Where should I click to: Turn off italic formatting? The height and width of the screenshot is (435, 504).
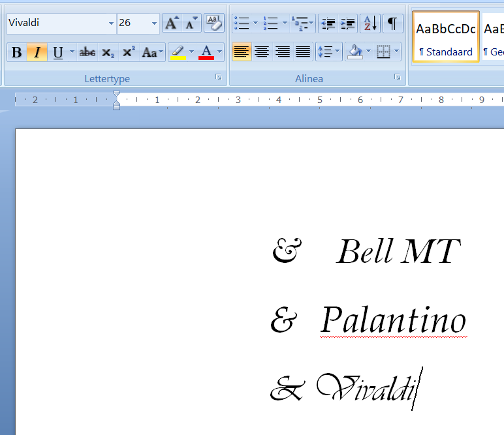coord(37,52)
